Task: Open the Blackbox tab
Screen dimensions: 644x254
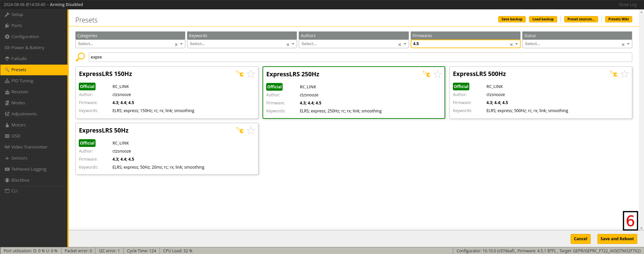Action: click(x=34, y=180)
